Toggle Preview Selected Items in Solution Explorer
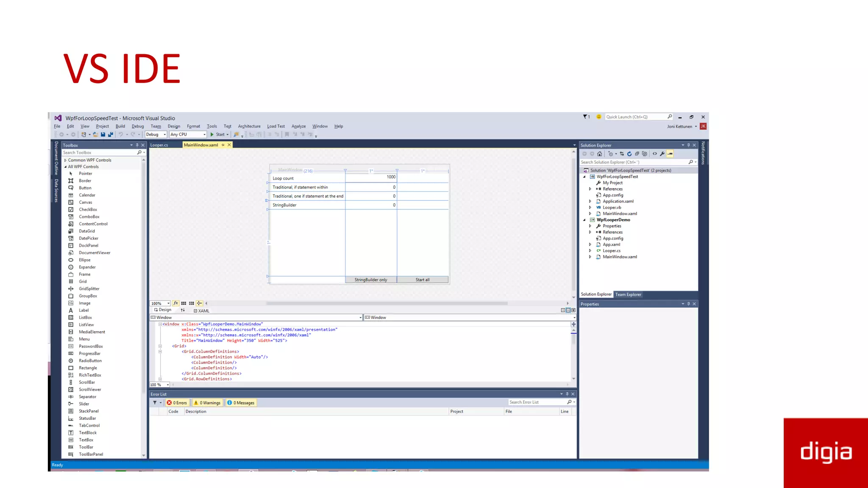The height and width of the screenshot is (488, 868). pos(670,154)
